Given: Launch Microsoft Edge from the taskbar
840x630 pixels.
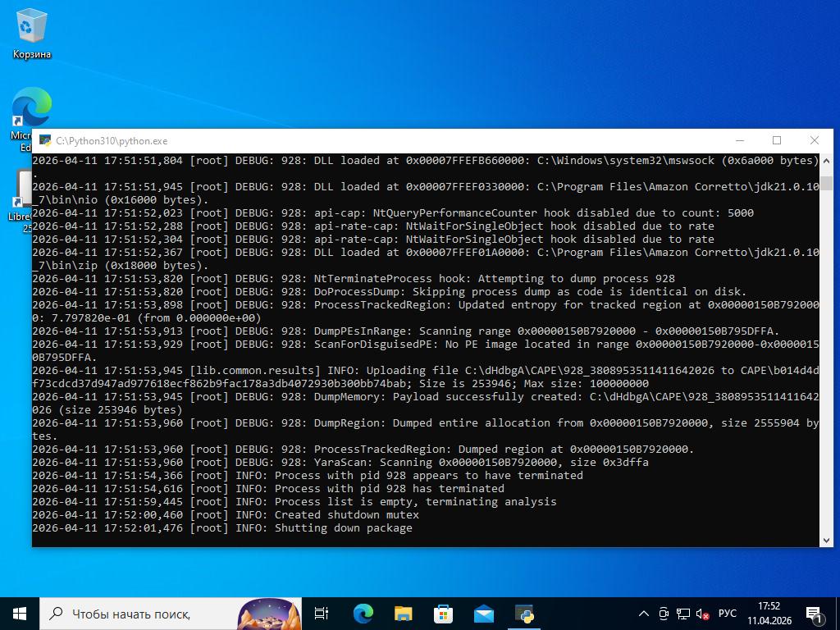Looking at the screenshot, I should 363,614.
